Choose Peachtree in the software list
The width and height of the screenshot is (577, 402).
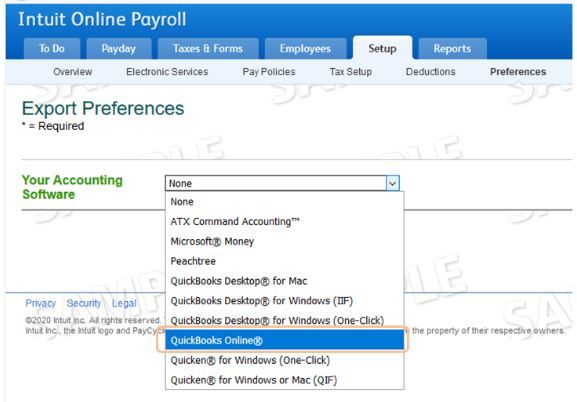[285, 261]
